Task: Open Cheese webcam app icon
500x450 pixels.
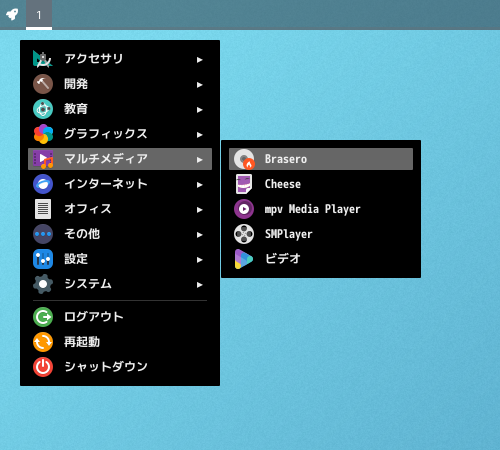Action: click(x=244, y=184)
